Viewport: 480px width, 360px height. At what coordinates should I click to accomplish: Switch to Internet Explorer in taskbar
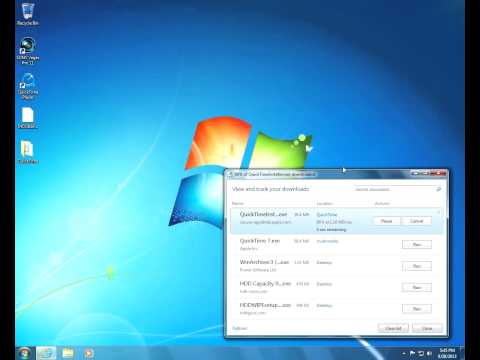pyautogui.click(x=46, y=353)
